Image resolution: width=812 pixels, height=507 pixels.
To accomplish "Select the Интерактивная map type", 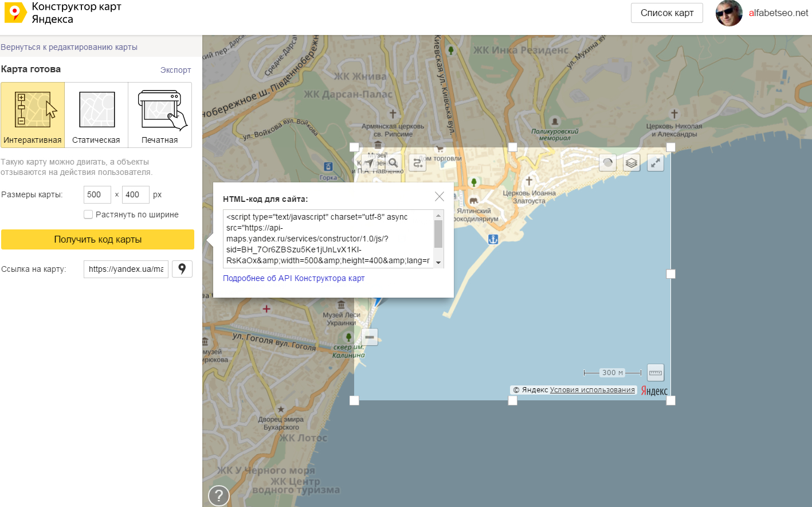I will click(x=33, y=115).
